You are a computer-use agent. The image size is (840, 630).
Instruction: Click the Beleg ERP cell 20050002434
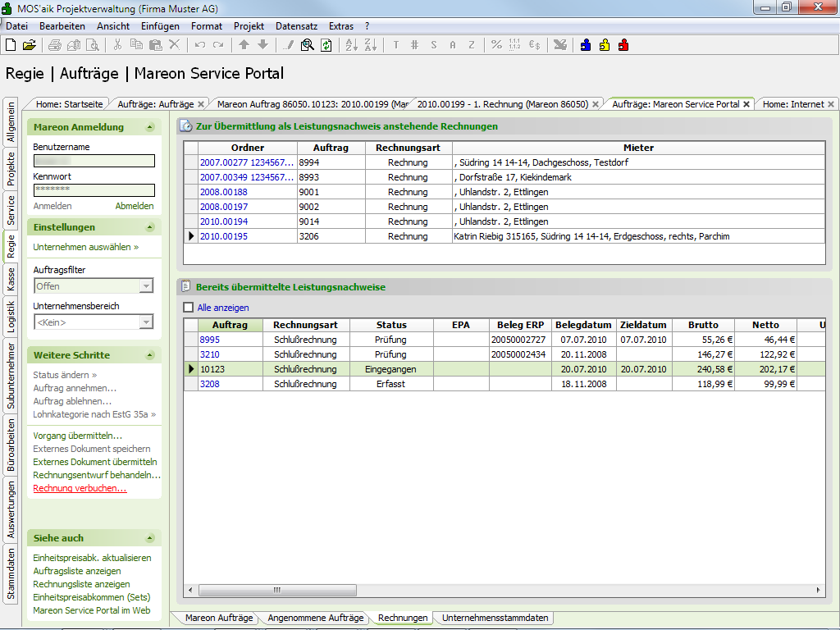point(518,354)
